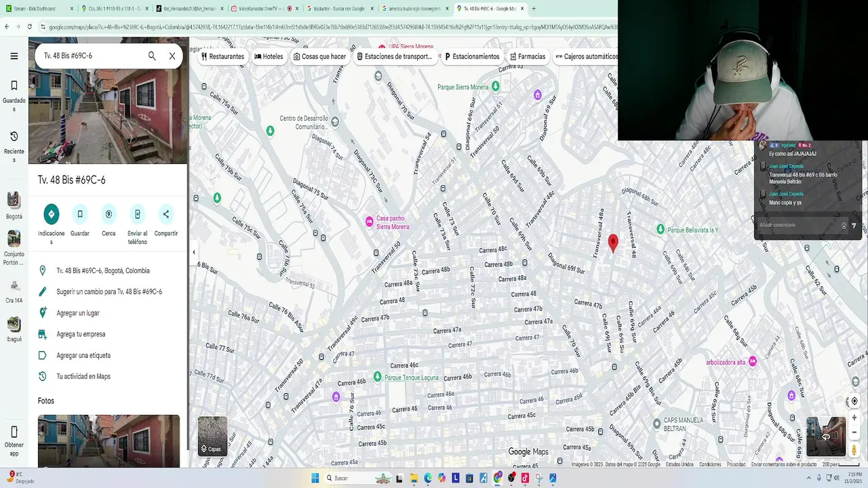Click the chat send arrow icon
The image size is (868, 488).
coord(854,226)
